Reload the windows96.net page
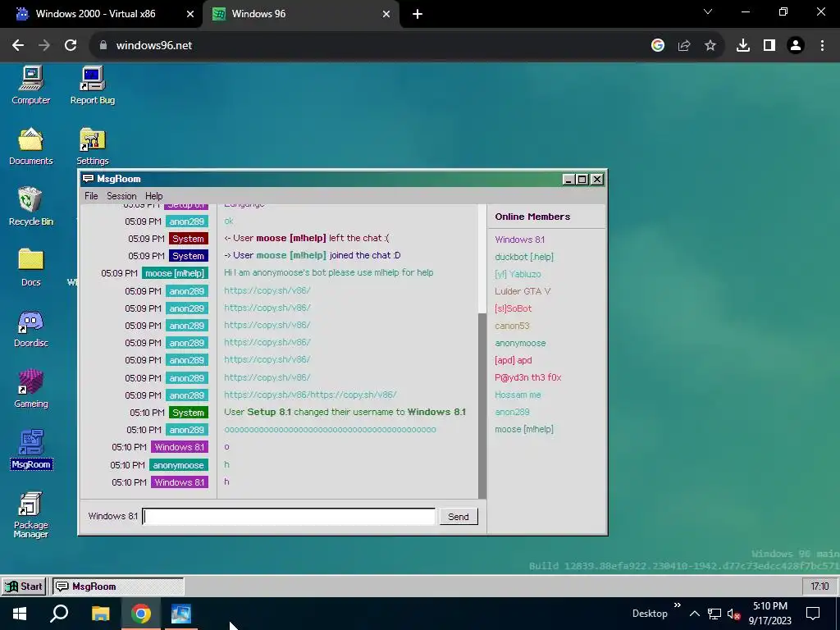 click(71, 46)
